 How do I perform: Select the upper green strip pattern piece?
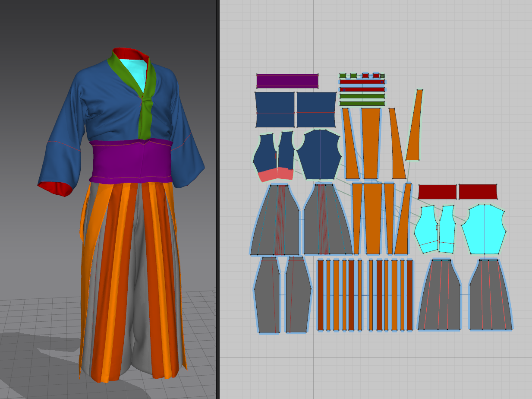click(362, 96)
